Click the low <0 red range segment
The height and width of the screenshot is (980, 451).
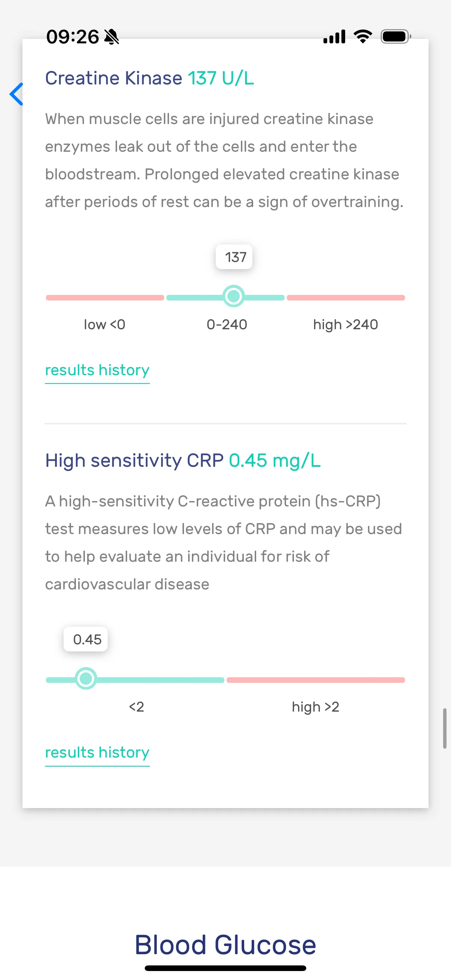[105, 298]
